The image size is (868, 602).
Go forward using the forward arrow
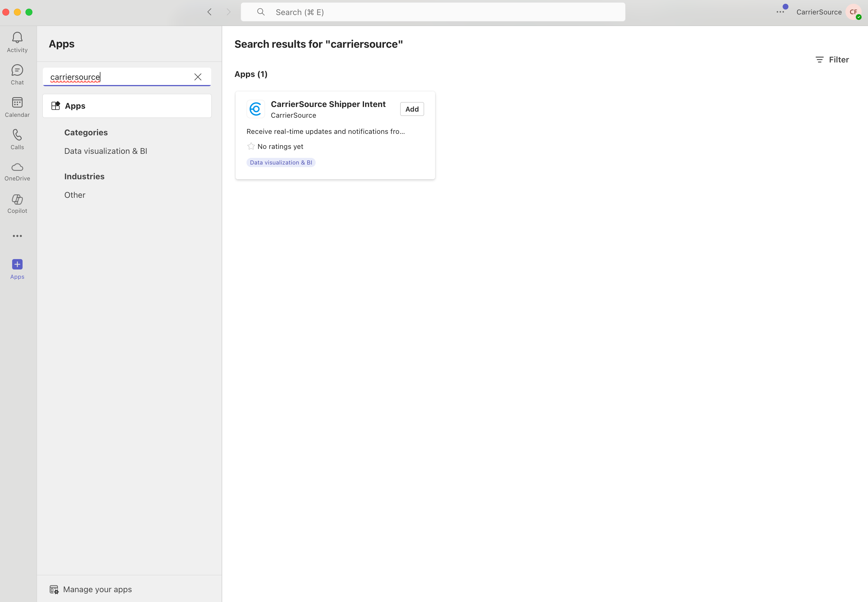[x=228, y=12]
